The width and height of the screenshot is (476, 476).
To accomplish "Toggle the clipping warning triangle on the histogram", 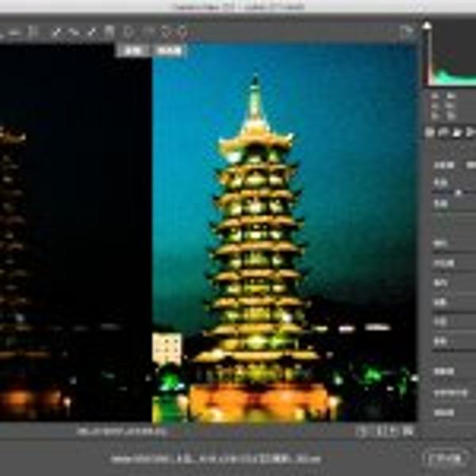I will 427,26.
